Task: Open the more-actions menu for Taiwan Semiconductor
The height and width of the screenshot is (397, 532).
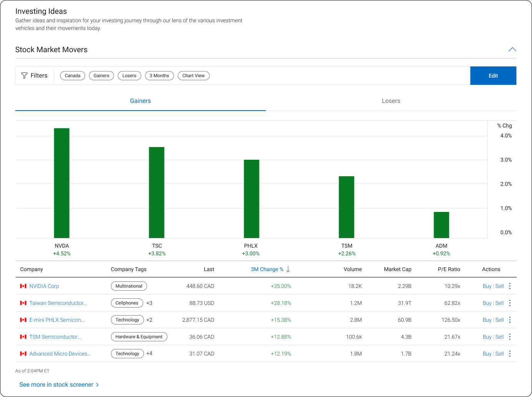Action: point(510,303)
